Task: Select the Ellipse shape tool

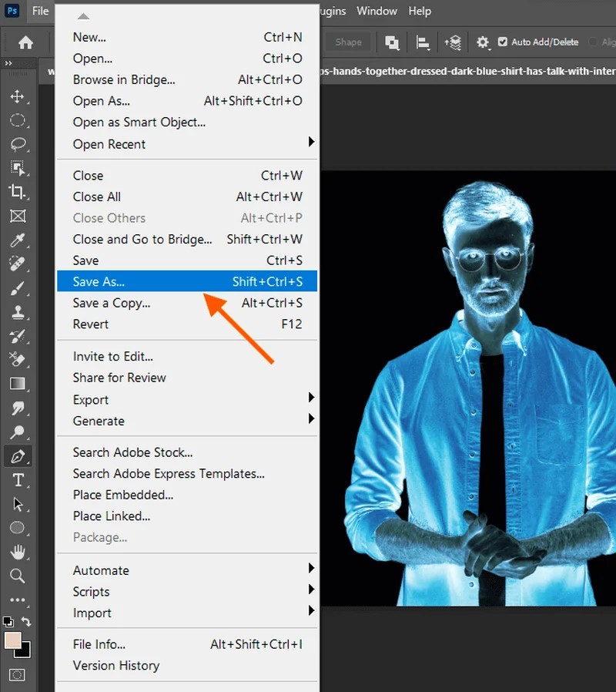Action: pos(18,527)
